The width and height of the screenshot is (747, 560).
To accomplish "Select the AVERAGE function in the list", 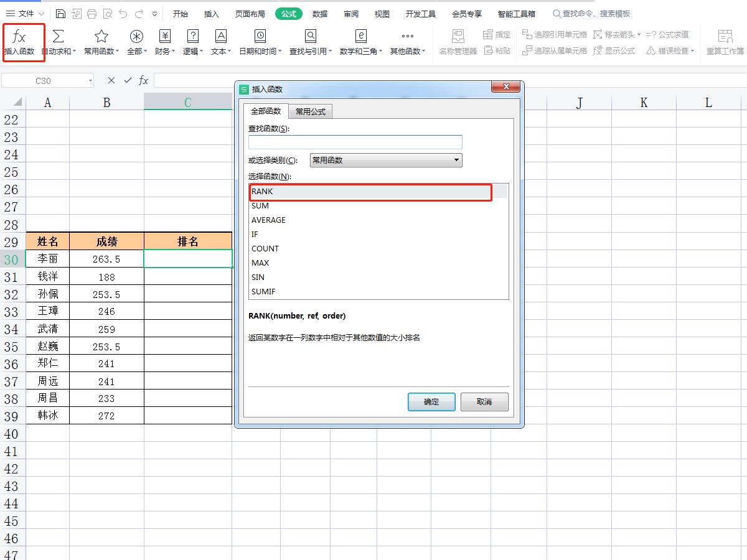I will pos(268,220).
